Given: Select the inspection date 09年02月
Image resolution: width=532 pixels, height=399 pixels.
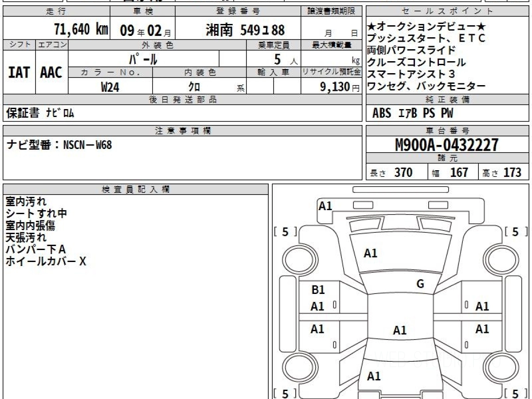Looking at the screenshot, I should (x=145, y=31).
